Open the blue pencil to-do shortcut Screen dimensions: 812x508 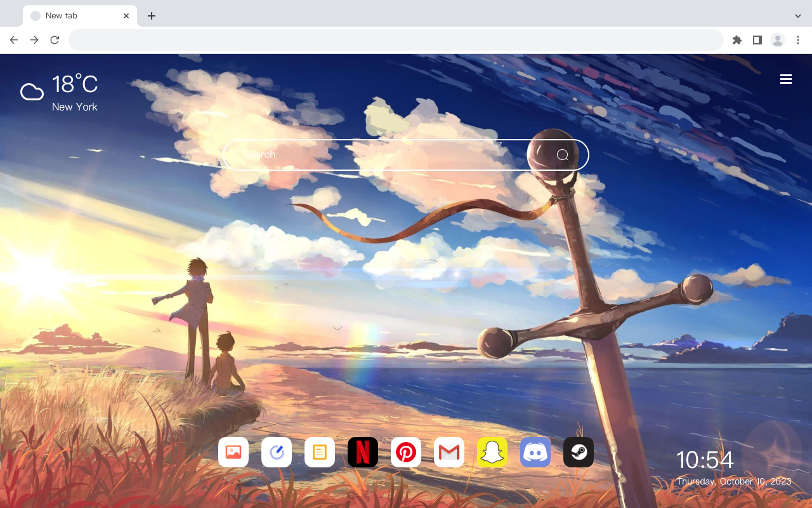point(277,452)
